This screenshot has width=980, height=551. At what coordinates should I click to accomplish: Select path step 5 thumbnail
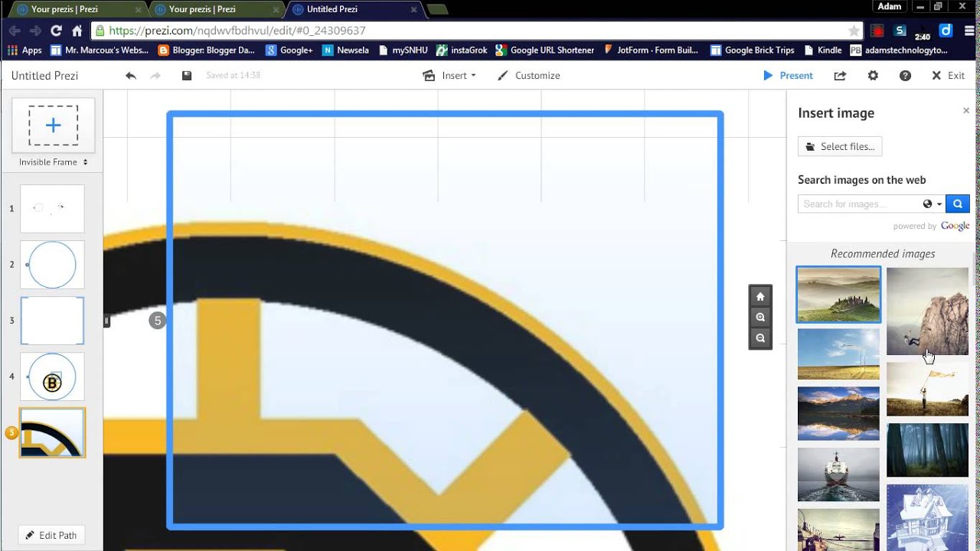[52, 432]
